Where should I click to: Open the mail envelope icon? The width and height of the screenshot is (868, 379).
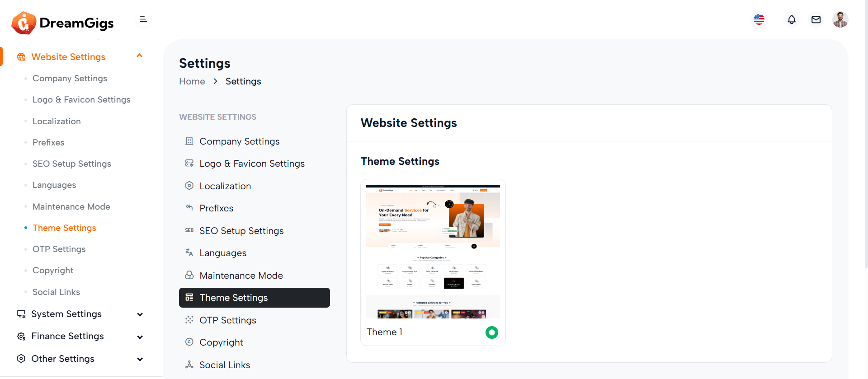(x=816, y=20)
